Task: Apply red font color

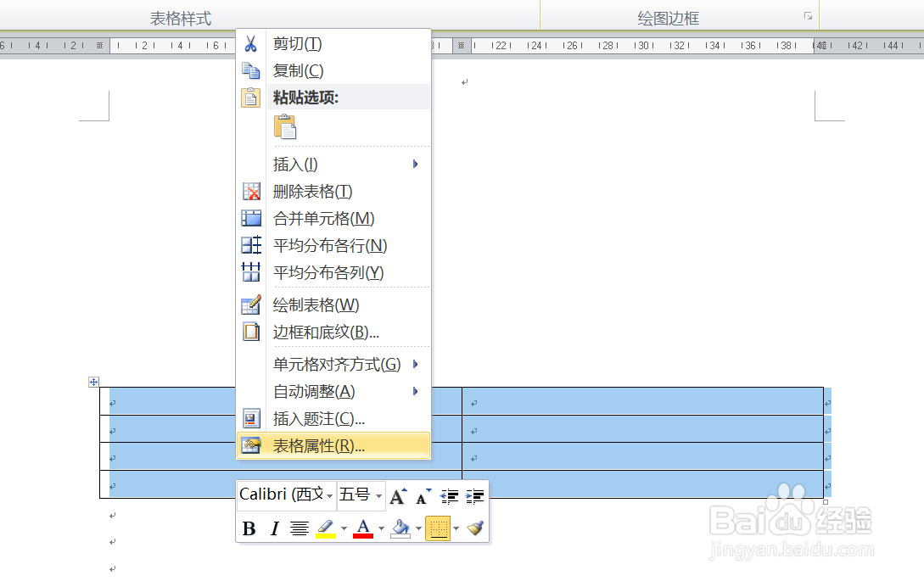Action: [x=363, y=528]
